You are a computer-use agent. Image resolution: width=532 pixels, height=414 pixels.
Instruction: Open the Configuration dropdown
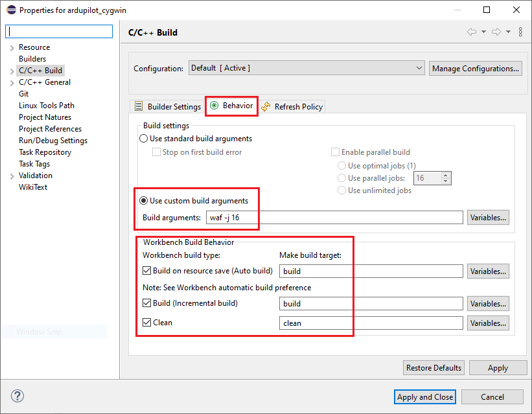point(306,68)
